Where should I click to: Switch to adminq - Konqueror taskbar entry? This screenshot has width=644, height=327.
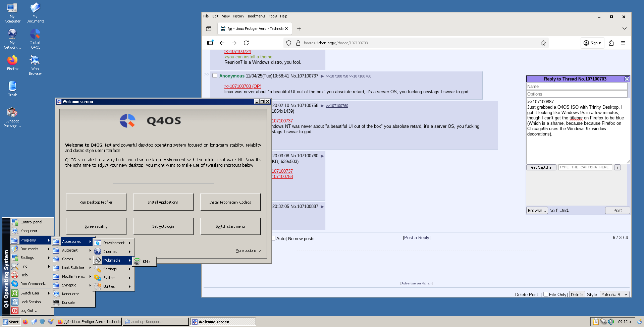point(156,322)
